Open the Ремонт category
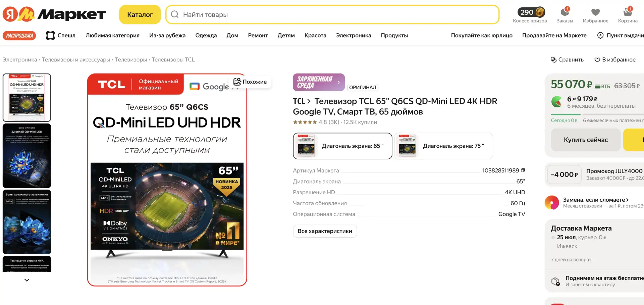 coord(258,35)
